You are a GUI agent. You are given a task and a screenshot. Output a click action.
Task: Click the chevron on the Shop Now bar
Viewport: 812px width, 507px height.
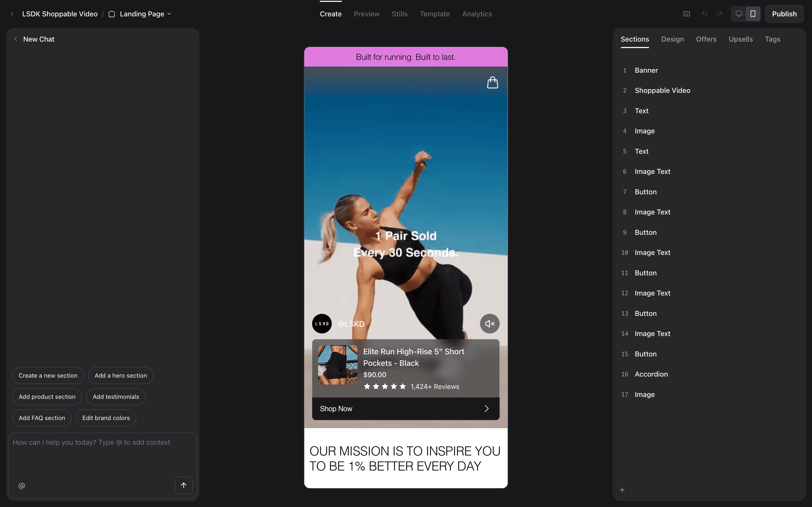[486, 408]
